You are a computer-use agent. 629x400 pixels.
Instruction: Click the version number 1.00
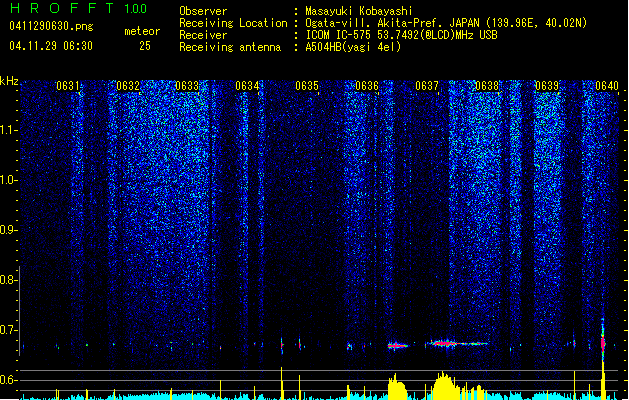(x=136, y=9)
